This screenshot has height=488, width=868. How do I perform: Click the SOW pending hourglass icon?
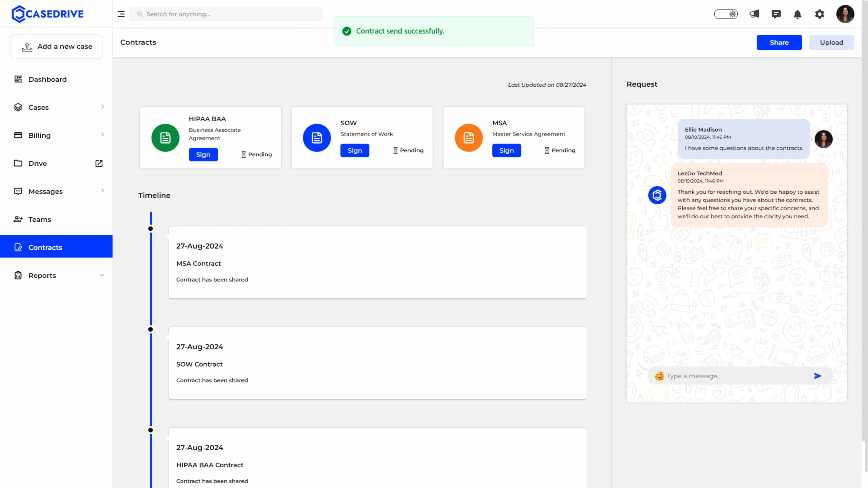click(395, 151)
